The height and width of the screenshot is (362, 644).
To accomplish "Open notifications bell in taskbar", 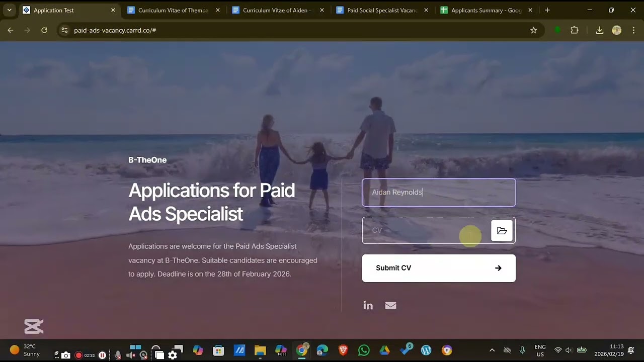I will pyautogui.click(x=631, y=350).
